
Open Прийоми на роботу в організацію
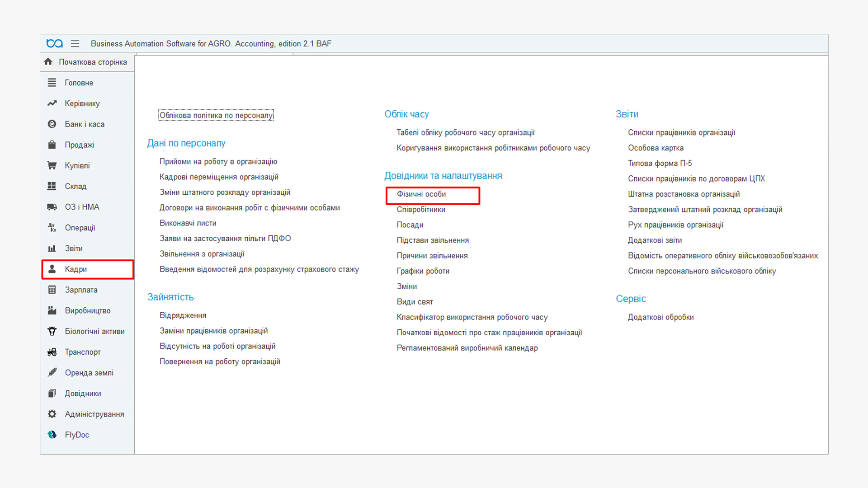218,161
